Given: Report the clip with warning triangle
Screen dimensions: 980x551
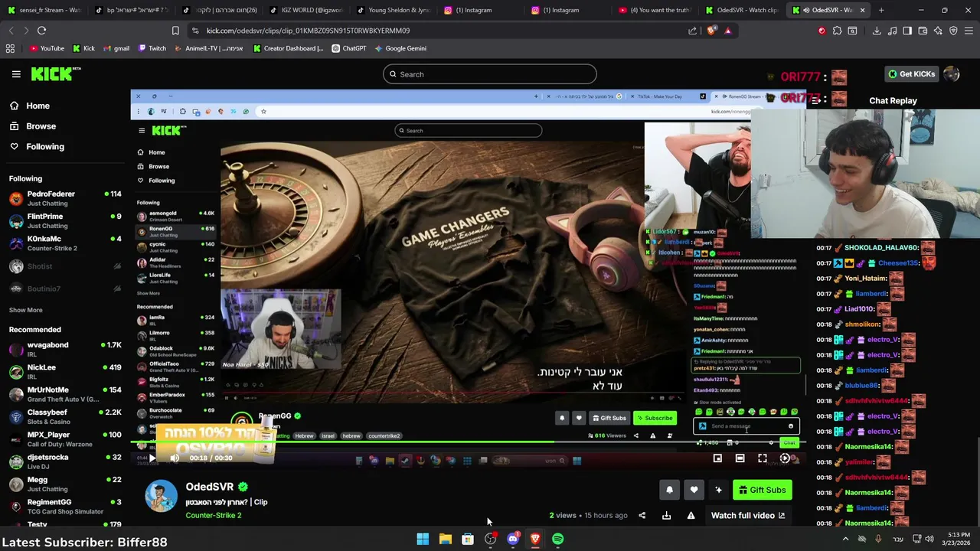Looking at the screenshot, I should click(x=691, y=516).
